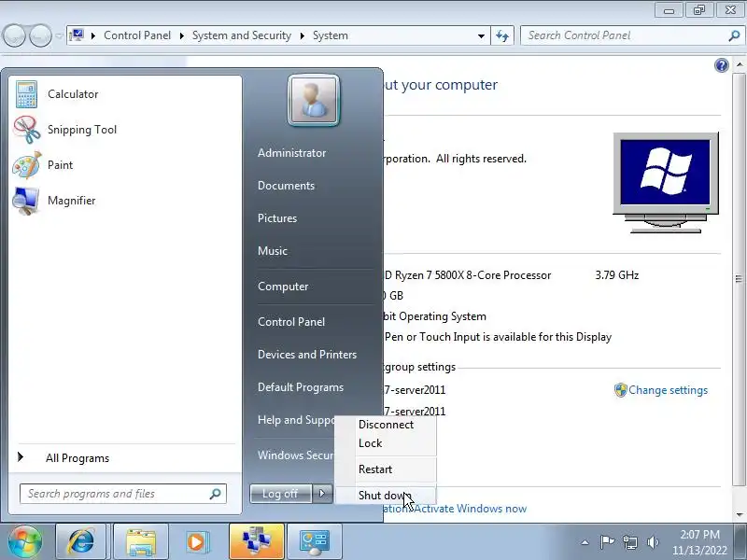Open Documents from the Start menu
The image size is (747, 560).
[x=286, y=186]
